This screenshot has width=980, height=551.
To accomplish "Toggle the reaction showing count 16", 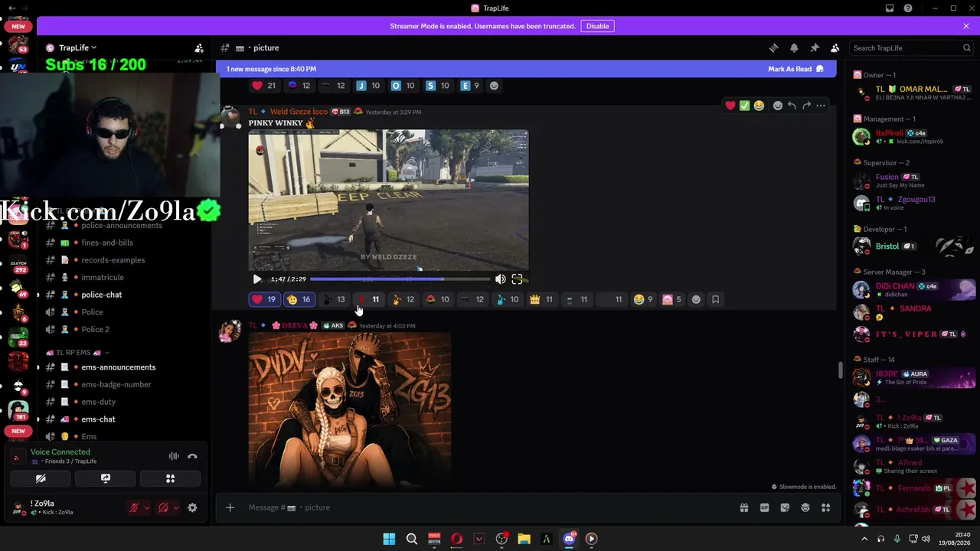I will (299, 299).
